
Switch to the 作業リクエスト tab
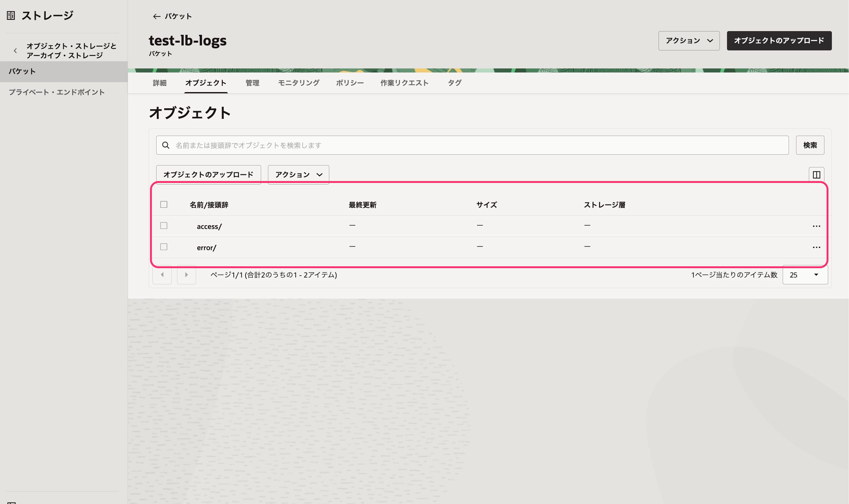[x=404, y=82]
